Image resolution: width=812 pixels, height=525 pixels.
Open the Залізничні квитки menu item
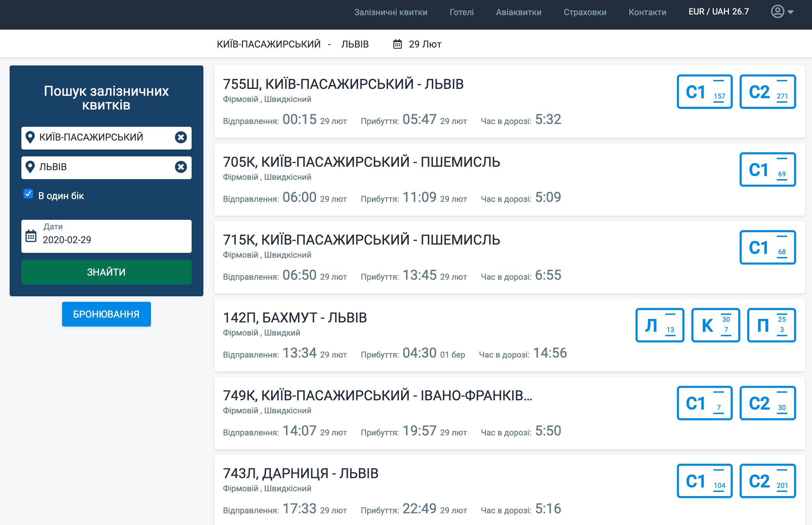391,12
